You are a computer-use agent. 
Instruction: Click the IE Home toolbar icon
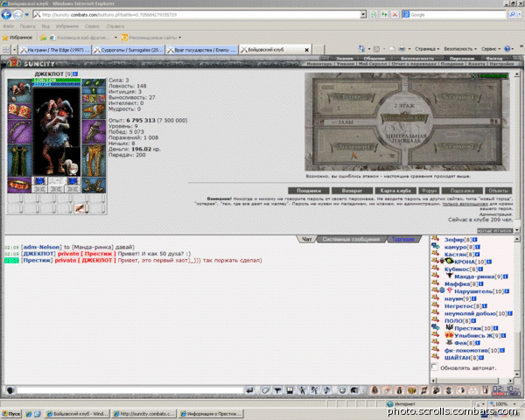[361, 49]
